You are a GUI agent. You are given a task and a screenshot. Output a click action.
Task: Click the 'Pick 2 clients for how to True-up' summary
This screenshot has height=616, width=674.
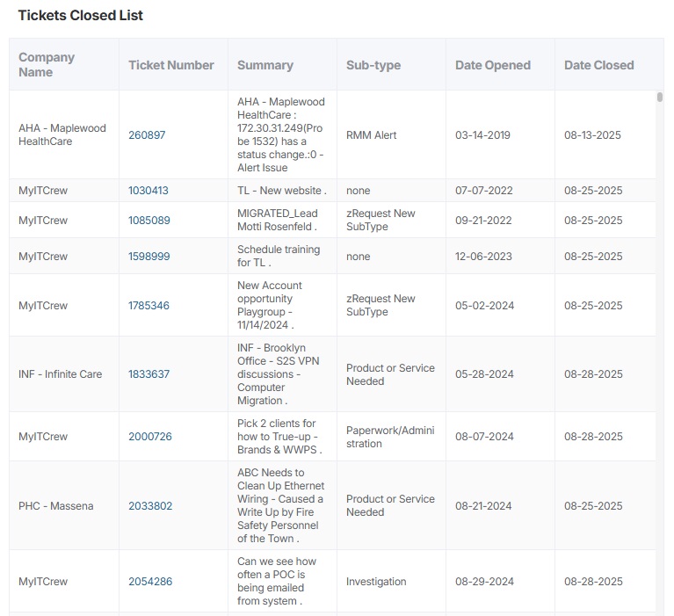[279, 437]
